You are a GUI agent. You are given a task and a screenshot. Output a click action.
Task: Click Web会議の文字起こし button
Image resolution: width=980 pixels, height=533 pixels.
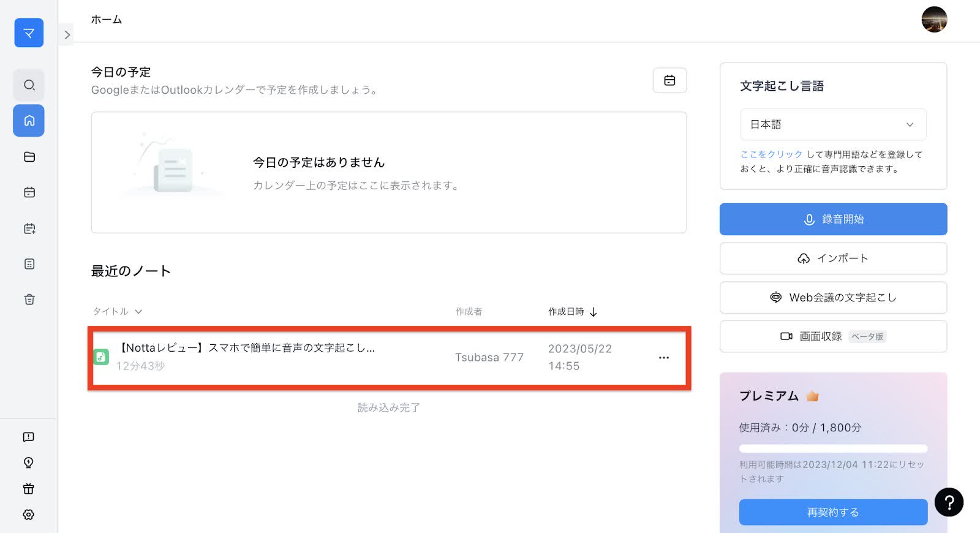click(x=833, y=298)
